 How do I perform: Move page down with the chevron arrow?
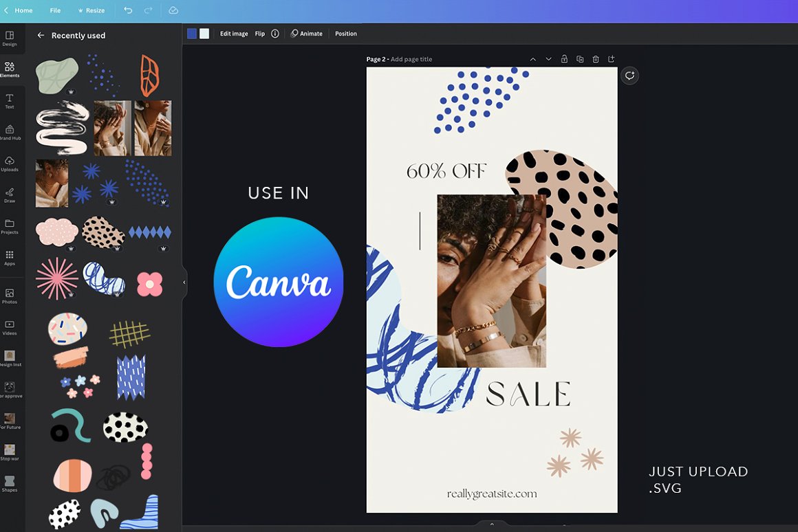(x=548, y=59)
